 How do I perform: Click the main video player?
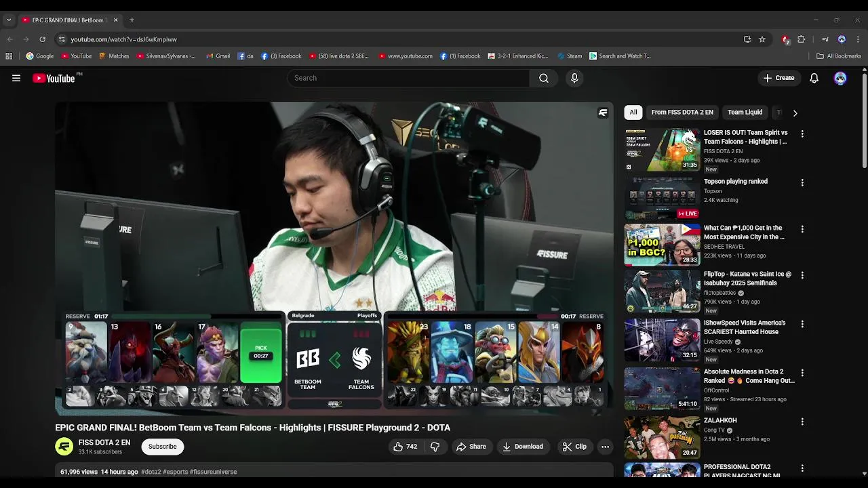pos(334,258)
